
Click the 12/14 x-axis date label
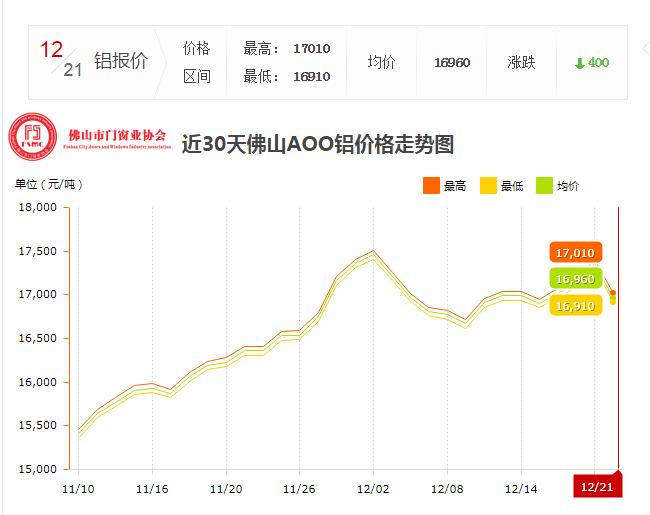click(x=521, y=489)
